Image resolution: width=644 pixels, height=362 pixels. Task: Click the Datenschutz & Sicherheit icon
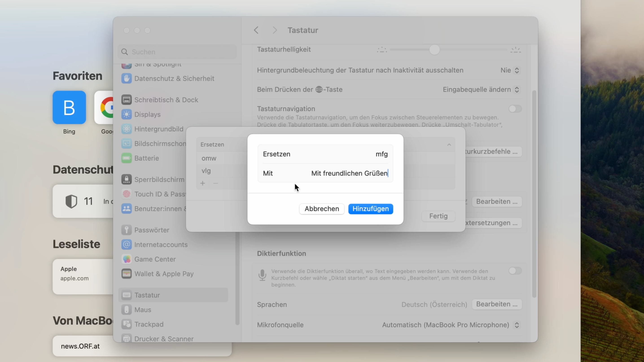[x=126, y=78]
